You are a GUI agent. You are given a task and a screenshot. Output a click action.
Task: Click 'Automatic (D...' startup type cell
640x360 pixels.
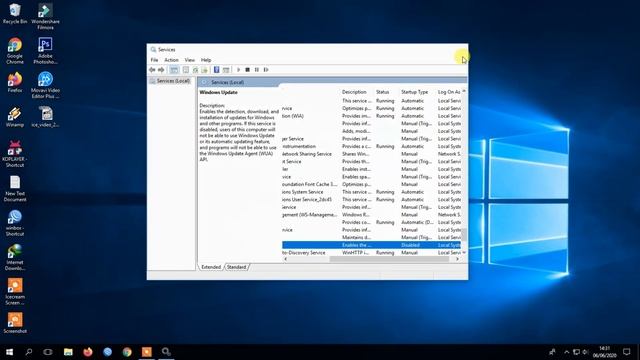[x=418, y=222]
